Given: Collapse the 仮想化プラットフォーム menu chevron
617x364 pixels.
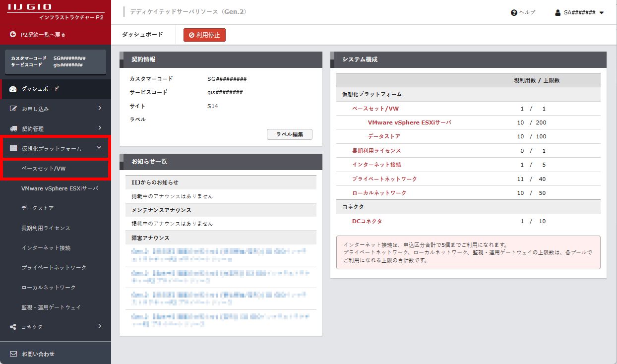Looking at the screenshot, I should point(99,148).
